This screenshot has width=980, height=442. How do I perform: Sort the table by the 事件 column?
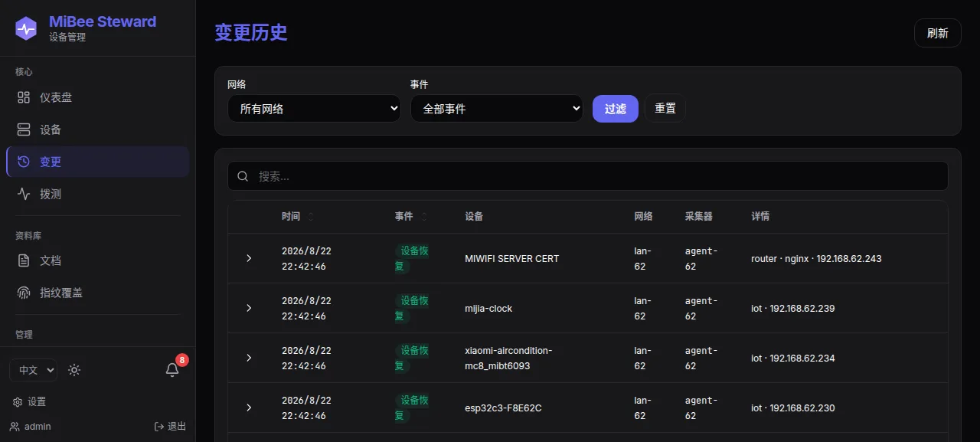pos(411,217)
